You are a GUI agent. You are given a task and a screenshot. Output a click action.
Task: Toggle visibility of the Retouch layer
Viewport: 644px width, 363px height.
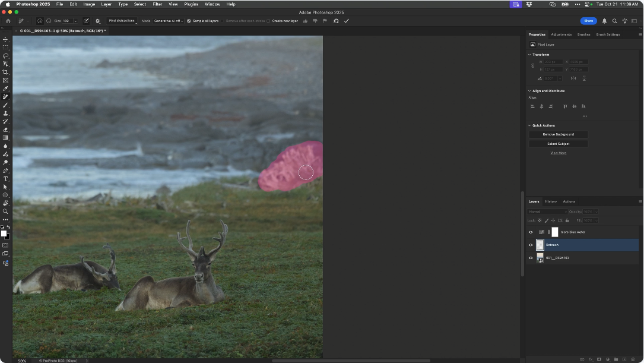[531, 245]
